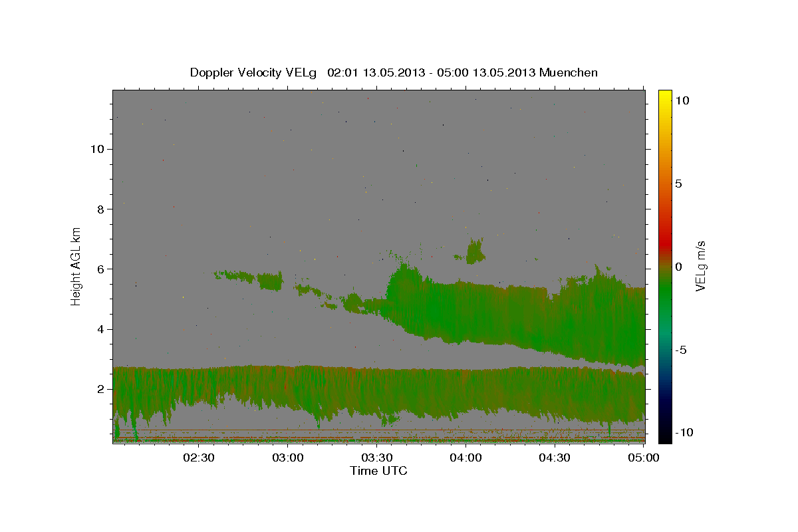Click the plot title 'Doppler Velocity VELg'
This screenshot has height=532, width=798.
pos(253,72)
